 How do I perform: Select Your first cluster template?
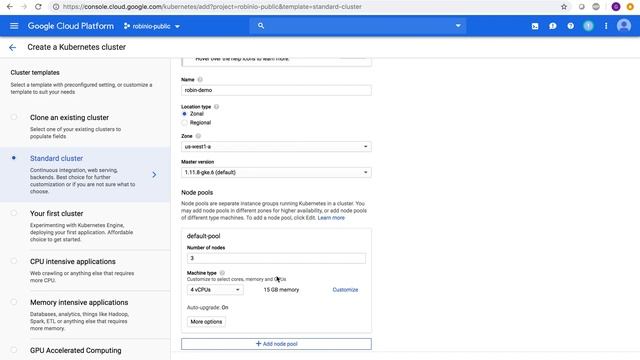pyautogui.click(x=14, y=213)
